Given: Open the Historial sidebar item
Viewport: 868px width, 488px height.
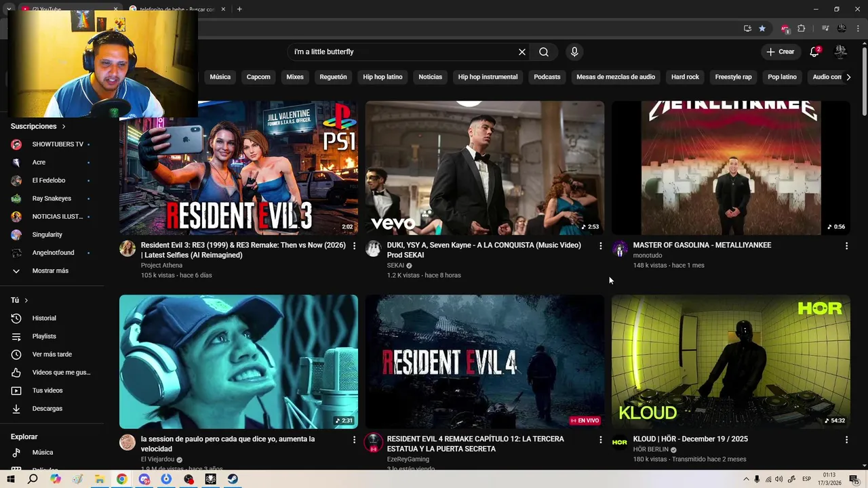Looking at the screenshot, I should (52, 318).
